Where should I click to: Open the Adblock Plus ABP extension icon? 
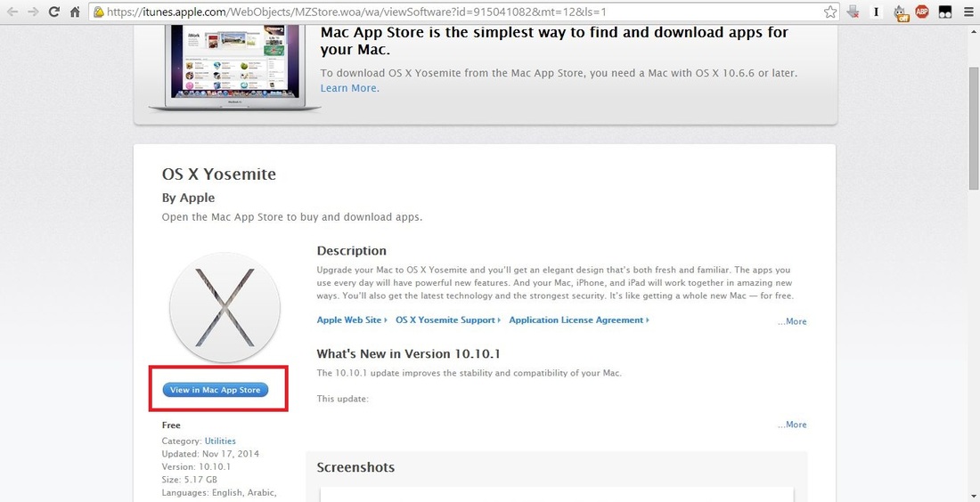coord(922,12)
